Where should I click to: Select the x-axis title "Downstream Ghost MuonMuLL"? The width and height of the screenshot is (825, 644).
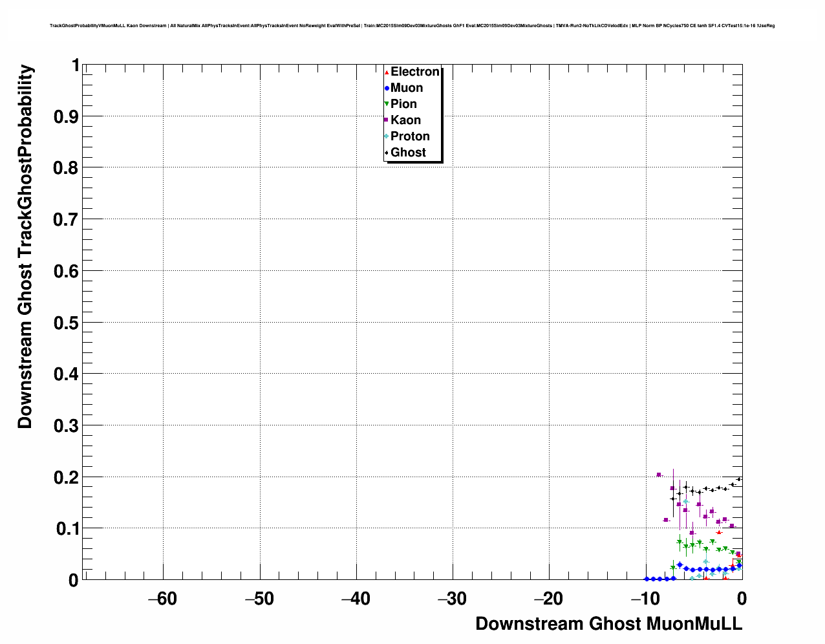tap(608, 624)
